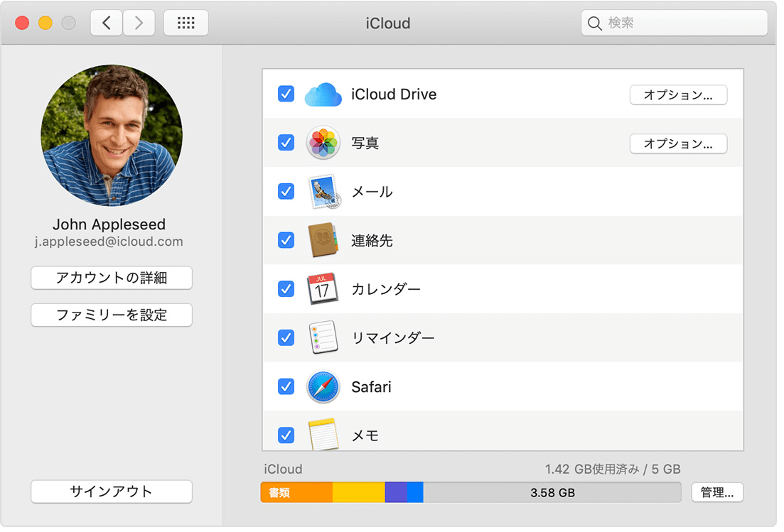Image resolution: width=784 pixels, height=532 pixels.
Task: Click the リマインダー row label
Action: 393,337
